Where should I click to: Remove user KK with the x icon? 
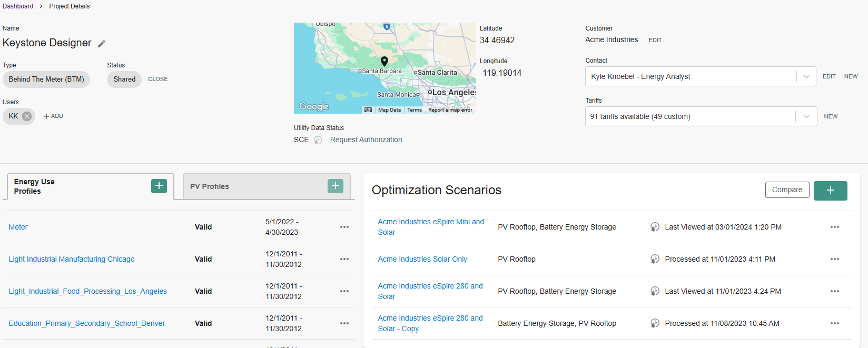(27, 116)
